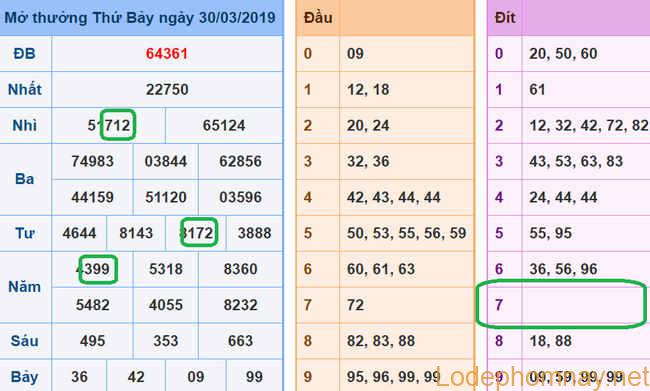Image resolution: width=650 pixels, height=391 pixels.
Task: Click Ba prize number 03844
Action: tap(166, 161)
